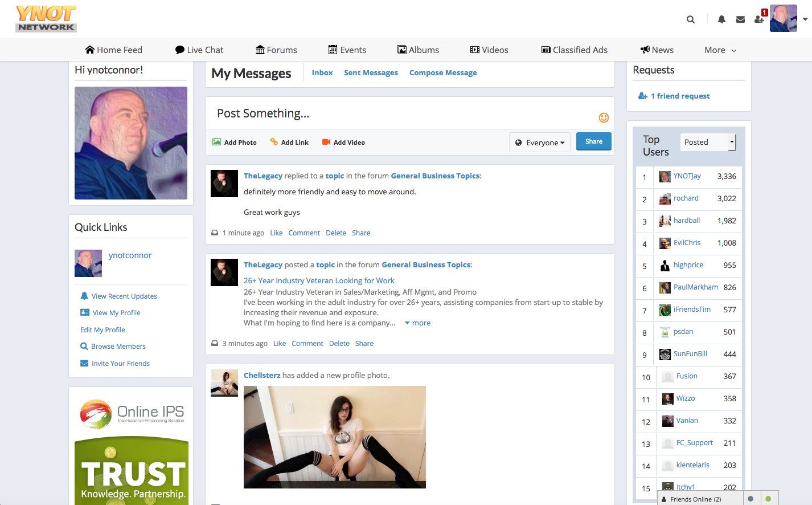Open '26+ Year Industry Veteran Looking for Work' topic

click(319, 280)
